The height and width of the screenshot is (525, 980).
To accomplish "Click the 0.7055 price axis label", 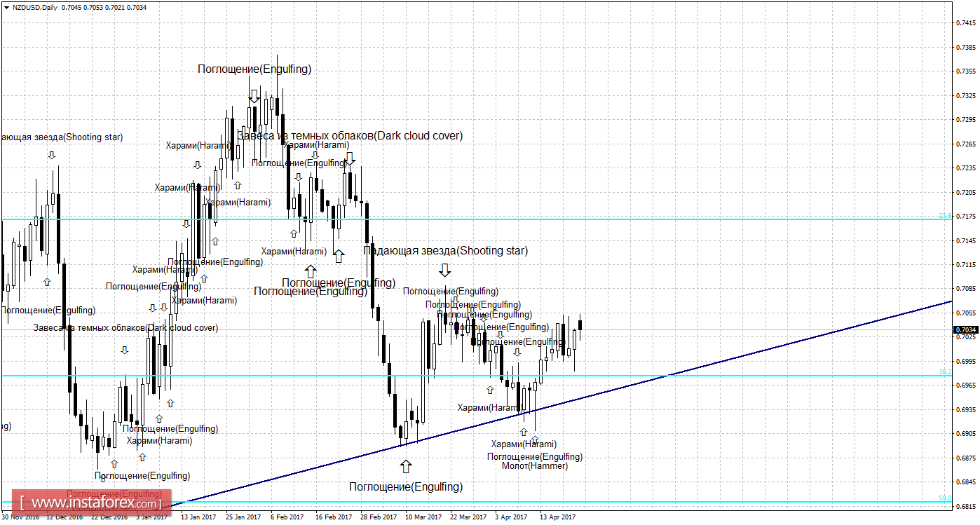I will [966, 313].
